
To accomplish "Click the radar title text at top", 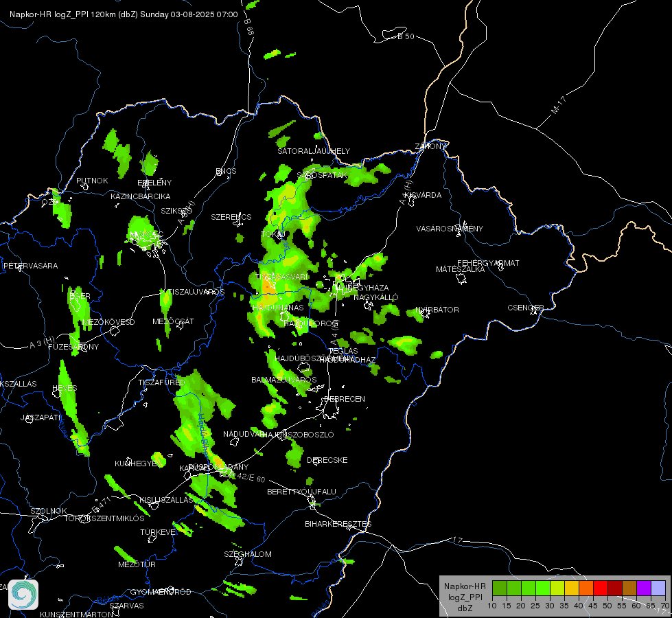I will (124, 14).
